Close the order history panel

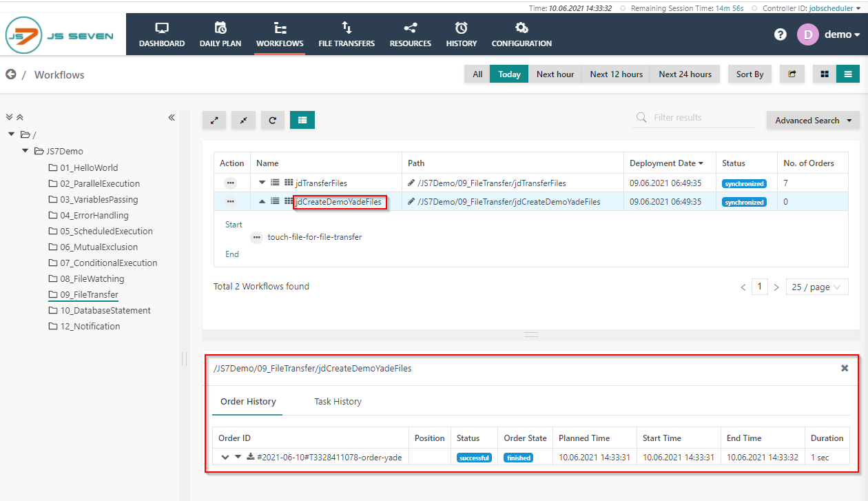[x=845, y=368]
